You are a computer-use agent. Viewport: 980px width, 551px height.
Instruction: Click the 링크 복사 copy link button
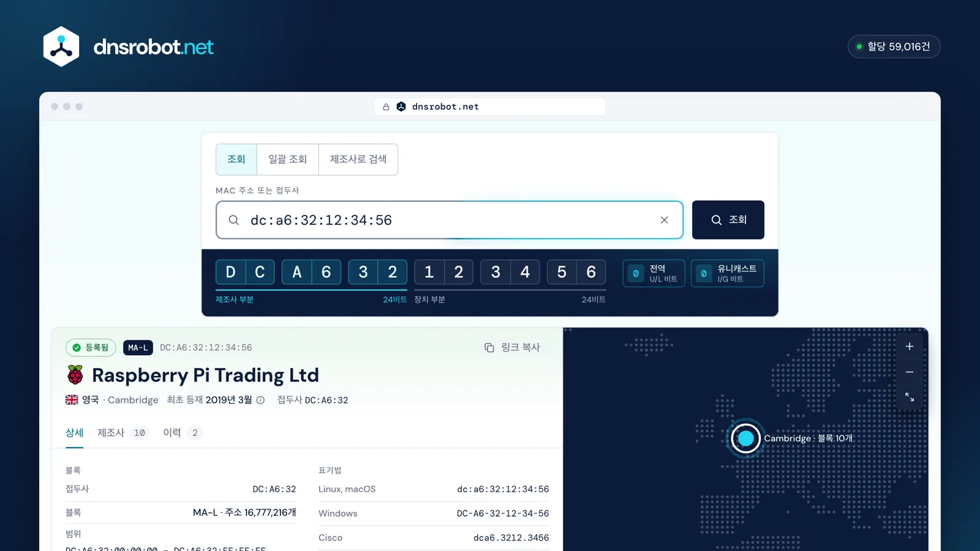coord(512,347)
